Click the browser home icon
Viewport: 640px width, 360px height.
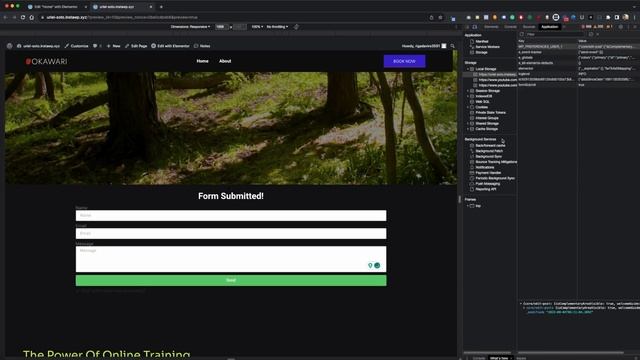tap(32, 18)
